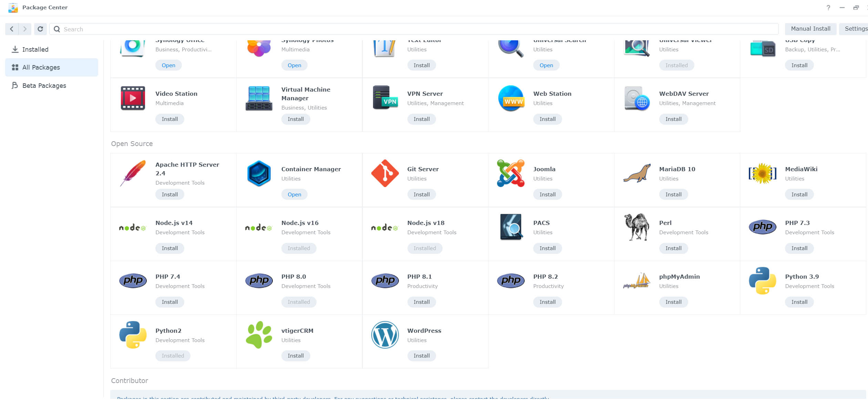Click the MediaWiki package name
Viewport: 868px width, 402px height.
(801, 169)
